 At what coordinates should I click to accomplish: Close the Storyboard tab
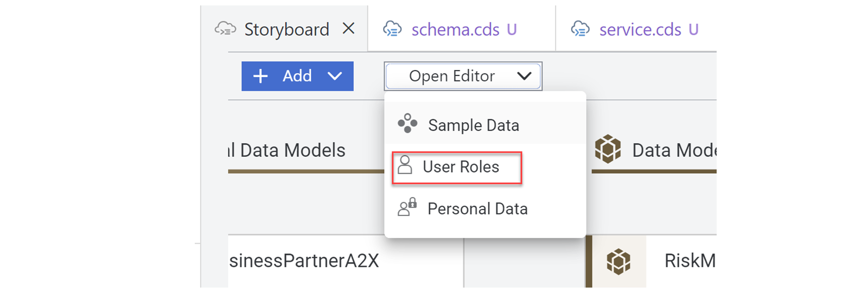349,28
